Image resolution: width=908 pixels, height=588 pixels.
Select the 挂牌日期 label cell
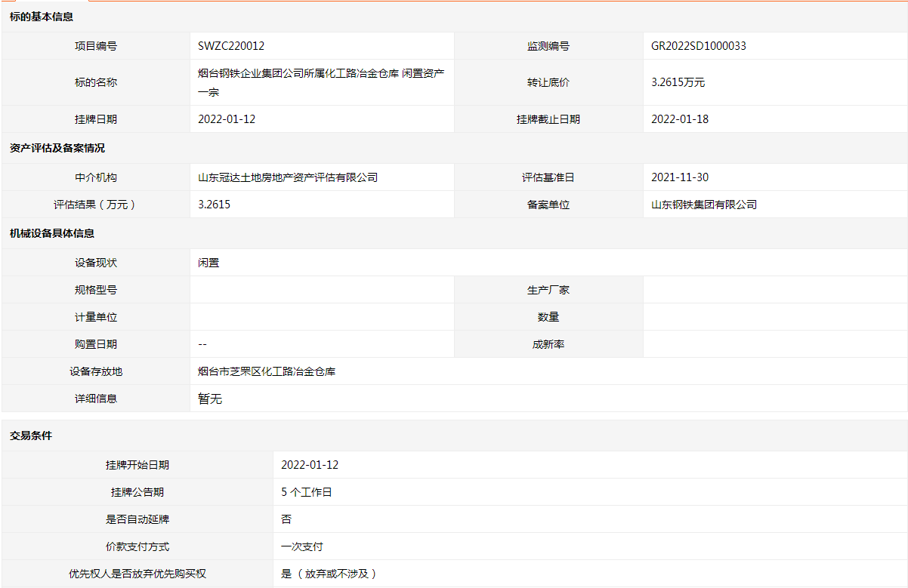tap(96, 119)
